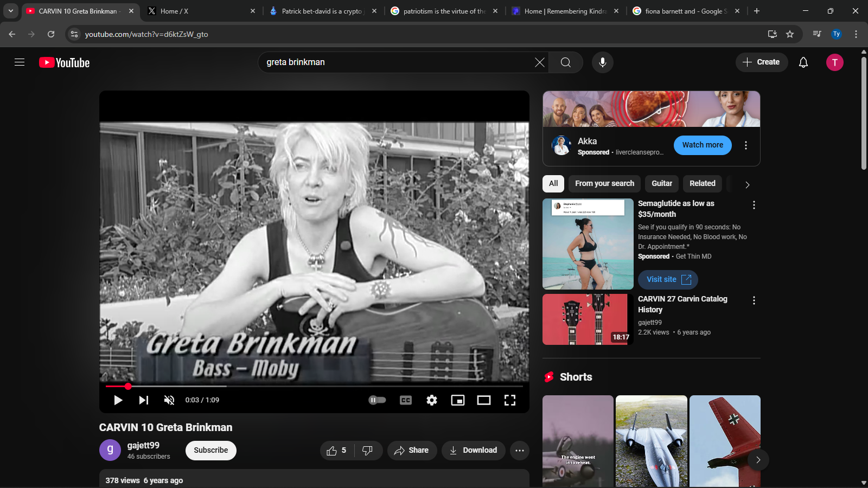
Task: Open the tab search dropdown
Action: click(10, 11)
